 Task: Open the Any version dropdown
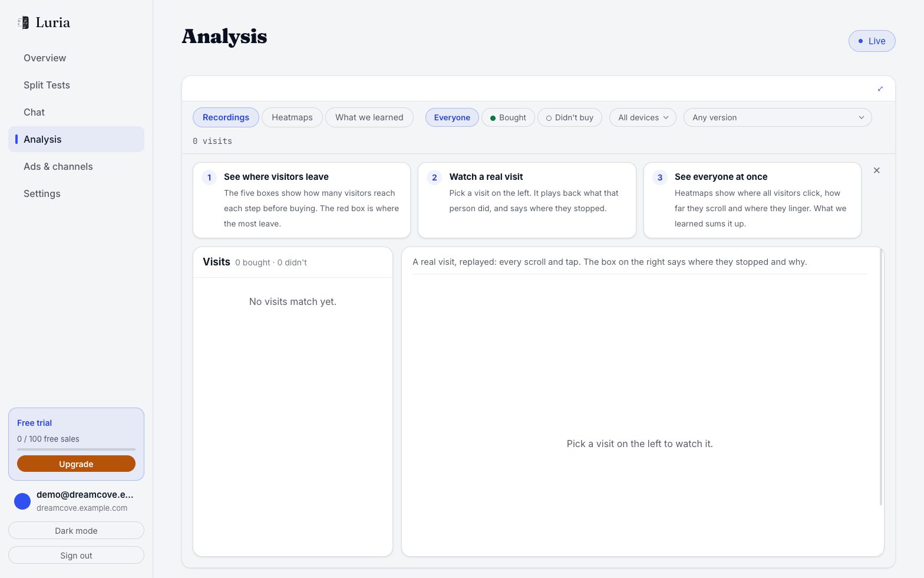point(778,117)
